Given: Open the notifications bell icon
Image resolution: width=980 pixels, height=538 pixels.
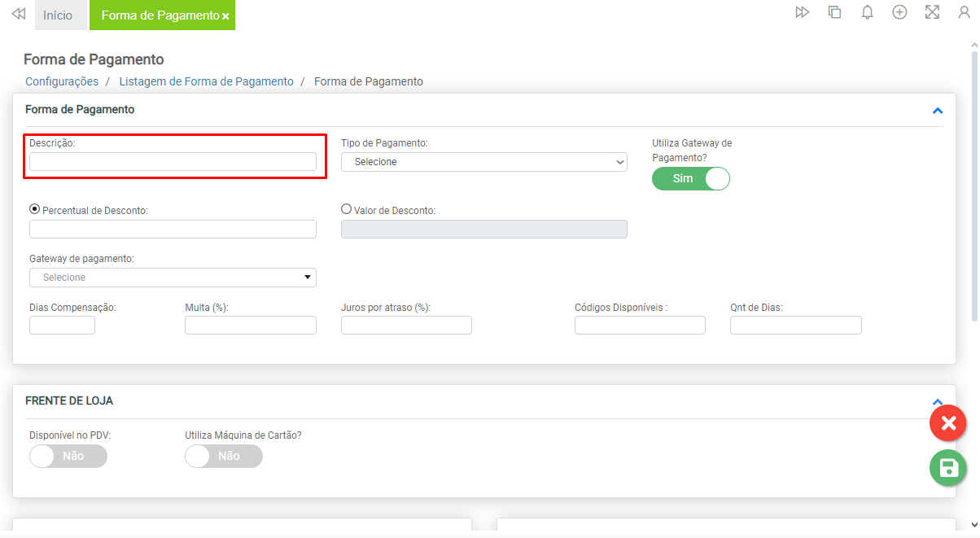Looking at the screenshot, I should [867, 12].
